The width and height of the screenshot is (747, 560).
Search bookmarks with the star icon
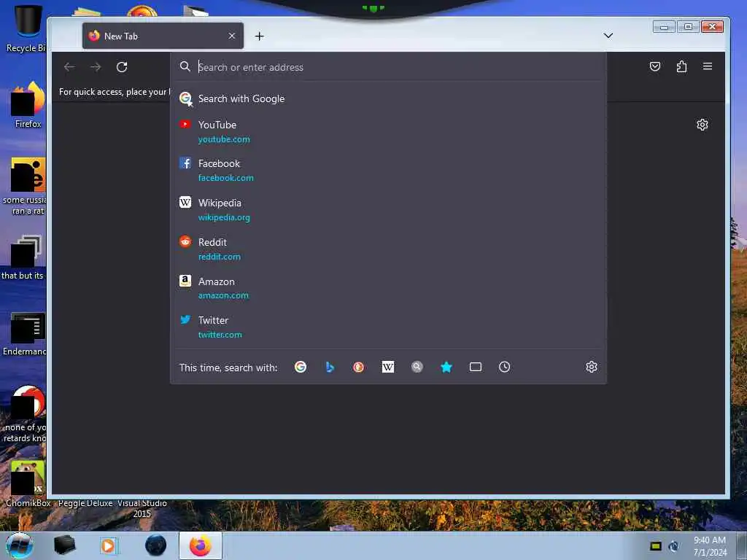click(446, 367)
